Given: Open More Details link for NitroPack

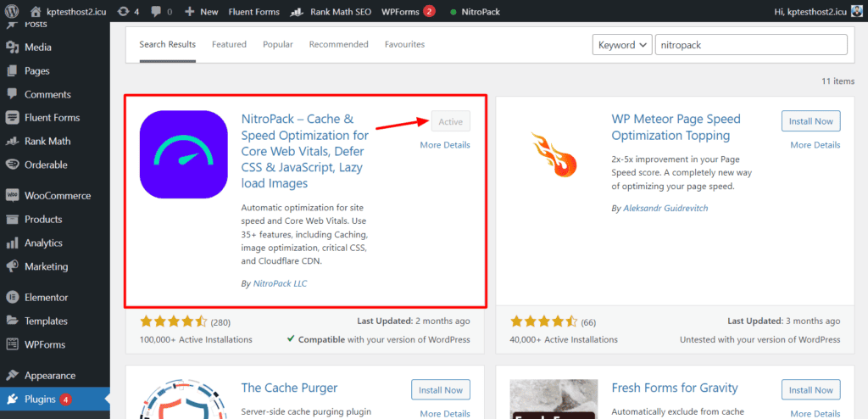Looking at the screenshot, I should (445, 145).
